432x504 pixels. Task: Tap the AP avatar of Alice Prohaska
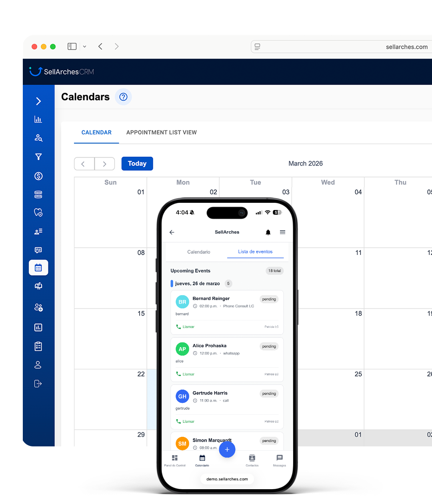pos(182,349)
